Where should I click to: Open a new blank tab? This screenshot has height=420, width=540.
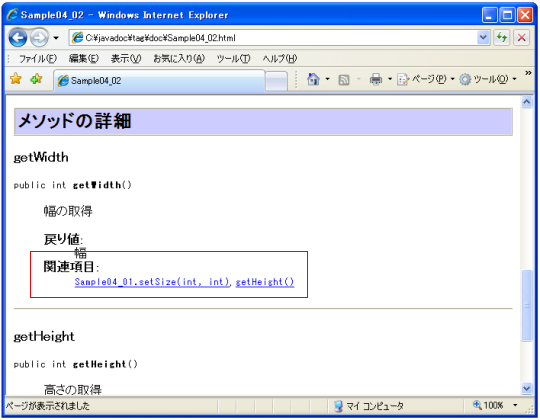pos(276,82)
